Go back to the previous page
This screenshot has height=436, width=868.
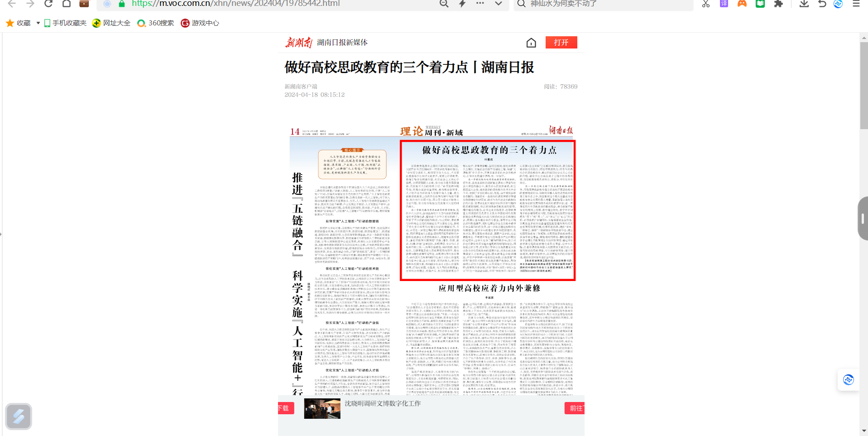pyautogui.click(x=12, y=4)
